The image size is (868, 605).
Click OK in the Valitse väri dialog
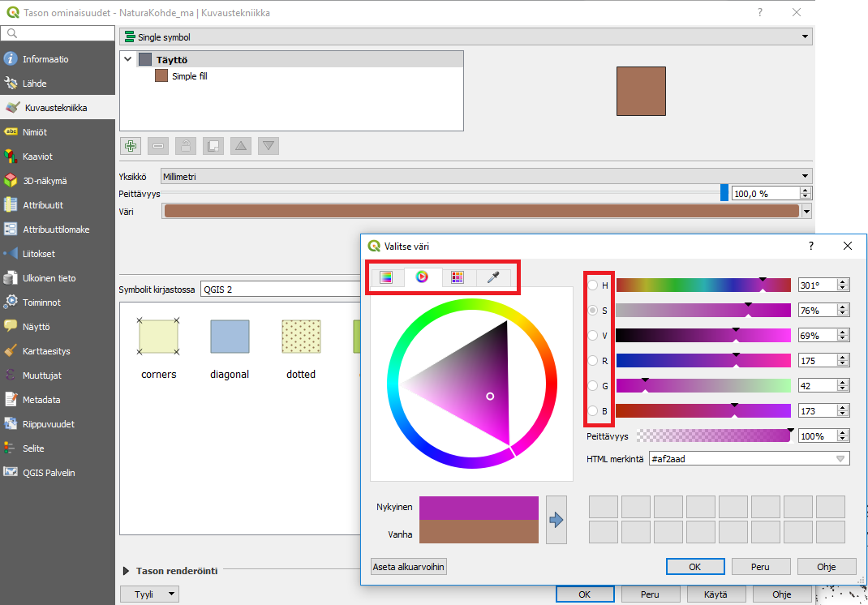(x=694, y=567)
